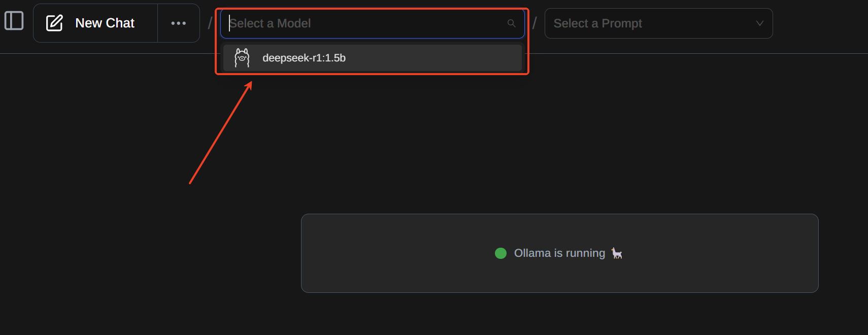Click the pencil-edit icon beside New Chat
Image resolution: width=868 pixels, height=335 pixels.
(54, 23)
